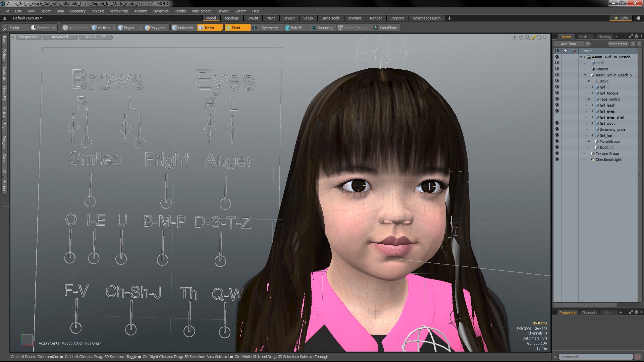The height and width of the screenshot is (362, 644).
Task: Click the home icon left of Default Layouts
Action: point(5,18)
